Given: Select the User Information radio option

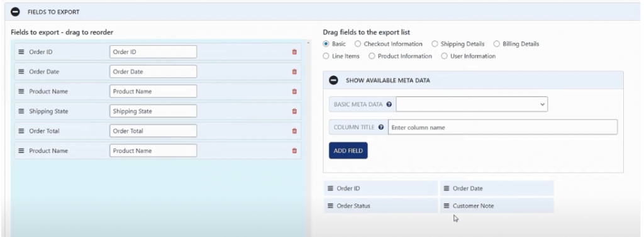Looking at the screenshot, I should tap(444, 56).
